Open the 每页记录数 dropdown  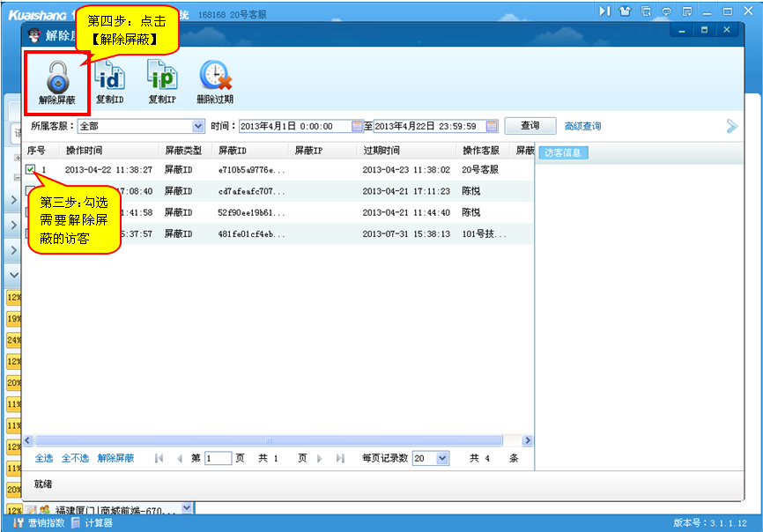442,459
